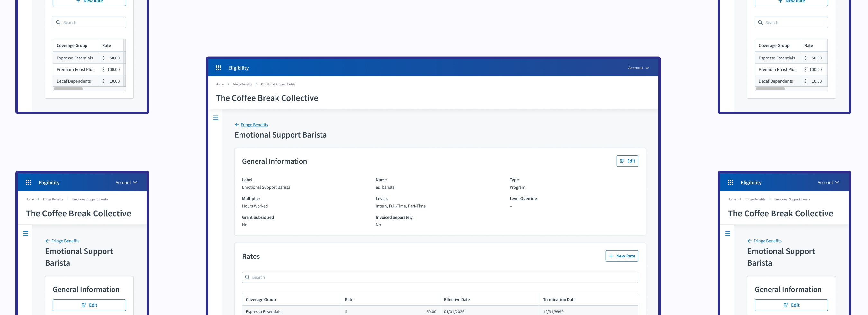The height and width of the screenshot is (315, 868).
Task: Open the app grid launcher in the center frame
Action: click(218, 68)
